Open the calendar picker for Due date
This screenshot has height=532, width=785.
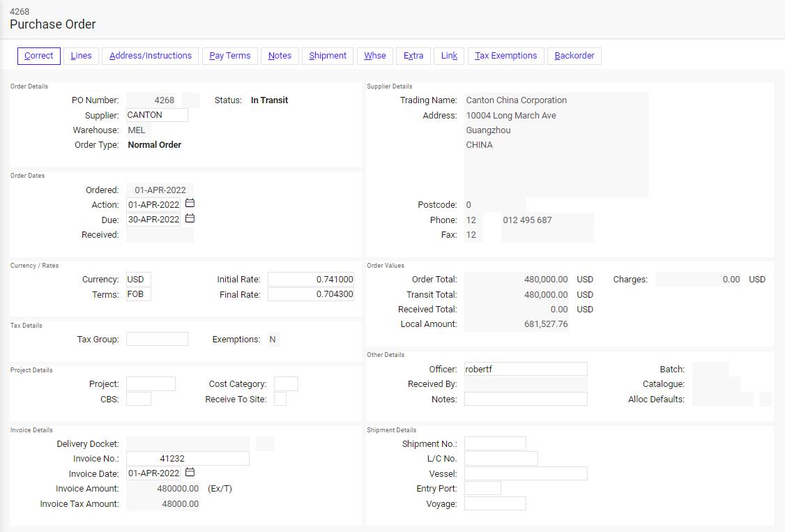pos(189,219)
